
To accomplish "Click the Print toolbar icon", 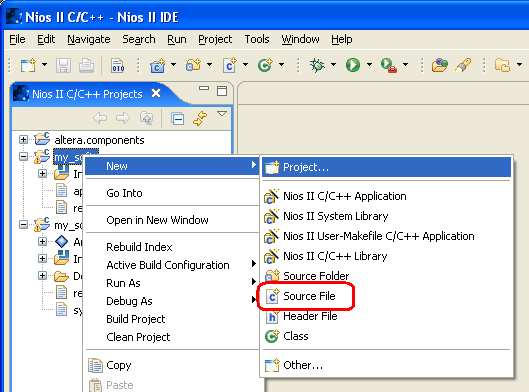I will pyautogui.click(x=86, y=65).
